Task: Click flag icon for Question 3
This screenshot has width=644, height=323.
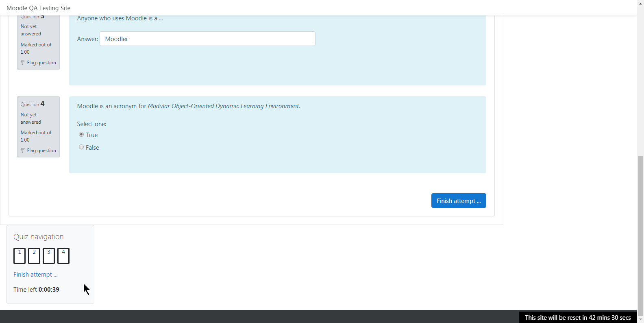Action: 23,63
